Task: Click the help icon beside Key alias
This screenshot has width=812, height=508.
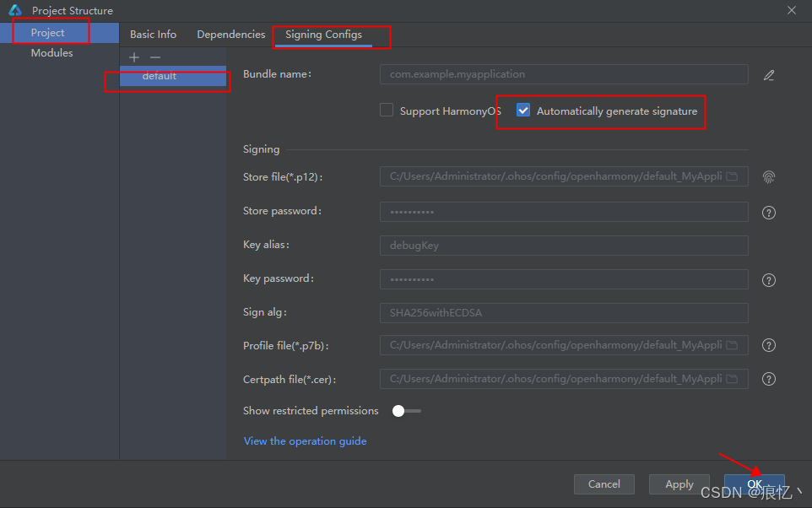Action: pos(768,246)
